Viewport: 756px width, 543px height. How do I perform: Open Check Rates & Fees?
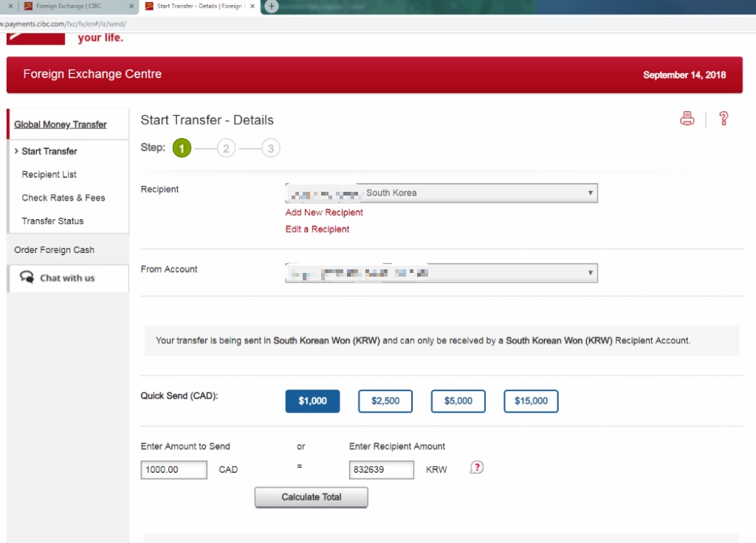coord(63,198)
